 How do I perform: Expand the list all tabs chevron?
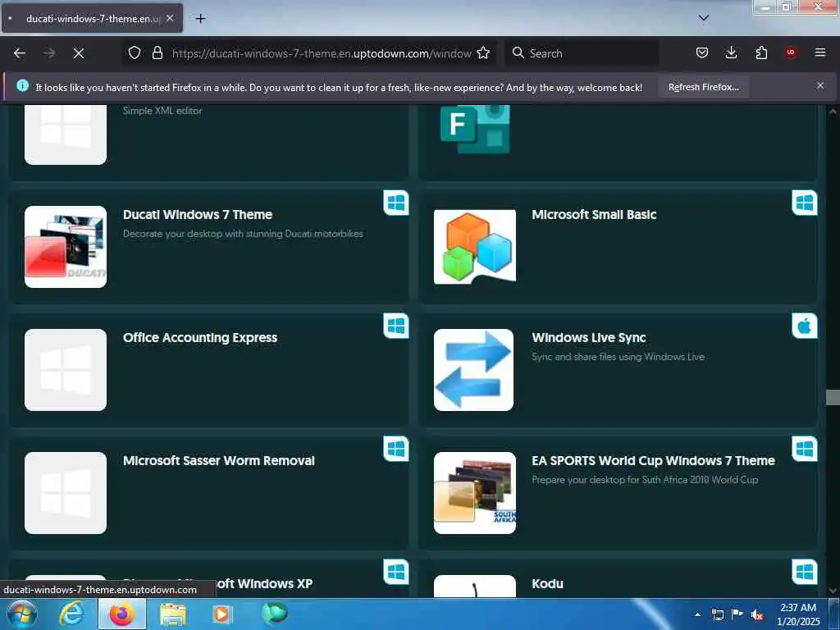click(704, 18)
